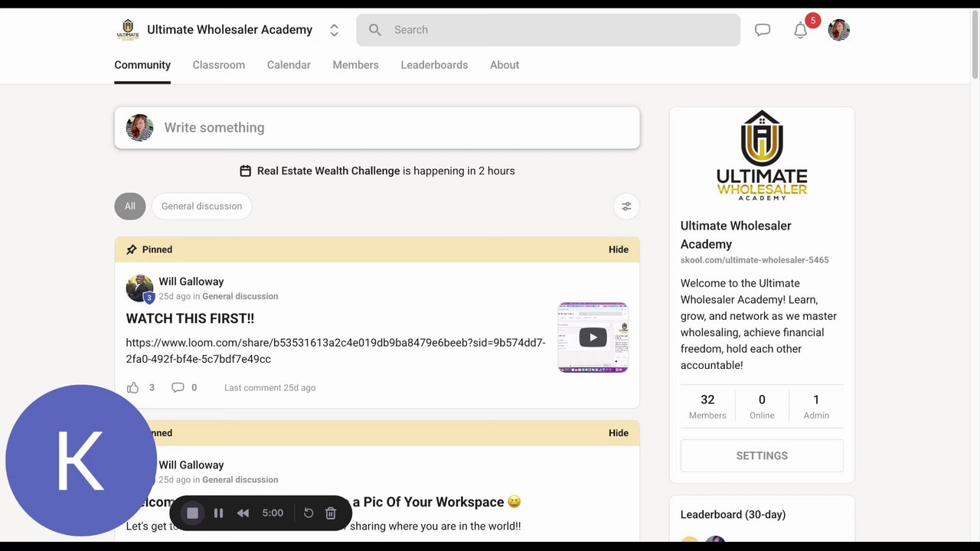Open comments on WATCH THIS FIRST post
The image size is (980, 551).
pyautogui.click(x=178, y=388)
